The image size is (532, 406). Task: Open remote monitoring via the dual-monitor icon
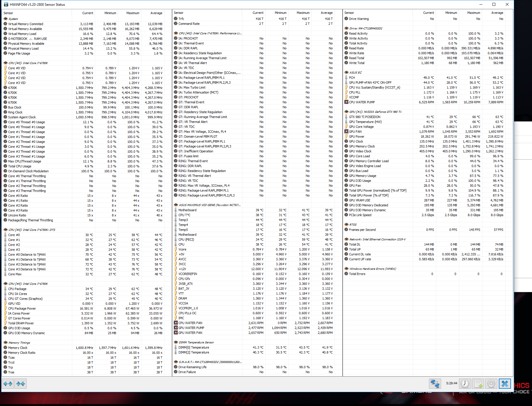435,384
